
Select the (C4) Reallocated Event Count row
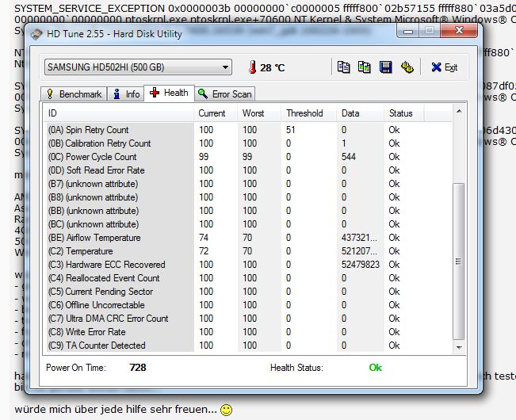248,278
